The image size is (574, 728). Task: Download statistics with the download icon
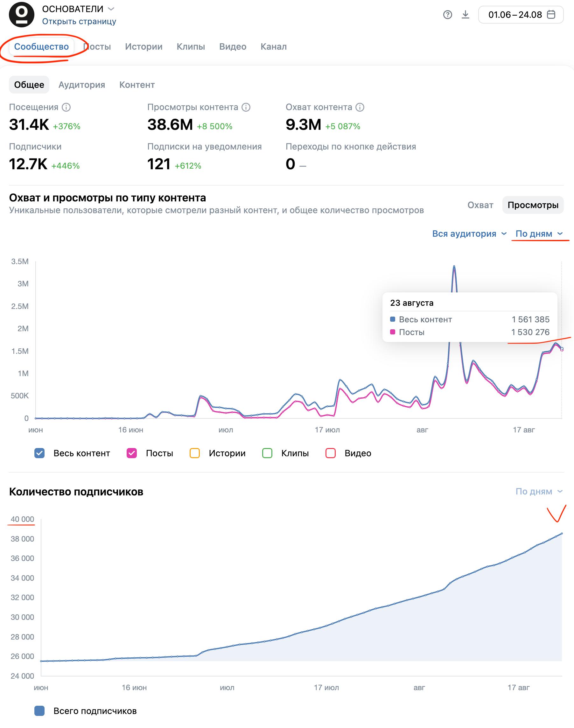pyautogui.click(x=465, y=15)
